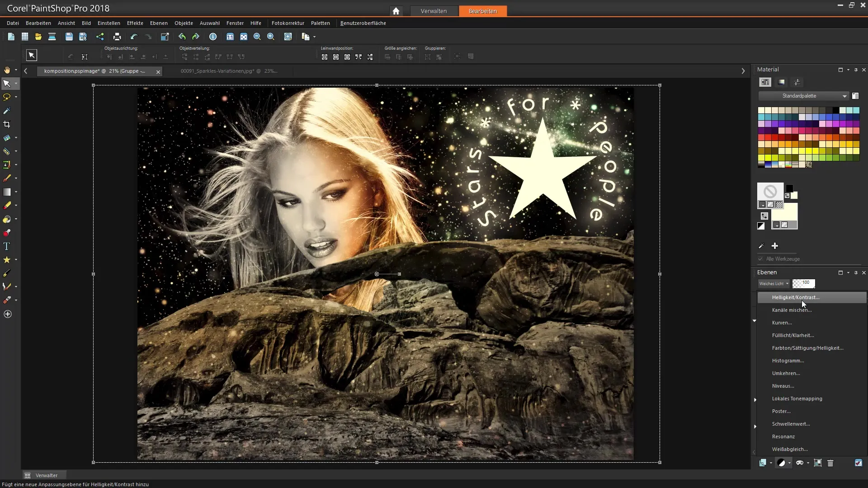Viewport: 868px width, 488px height.
Task: Set colors to black and white
Action: [761, 226]
